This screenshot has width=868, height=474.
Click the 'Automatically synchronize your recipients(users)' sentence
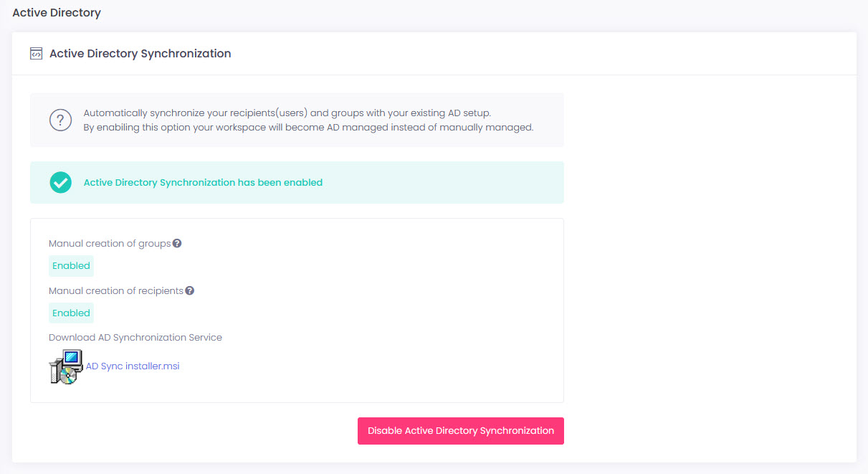287,113
